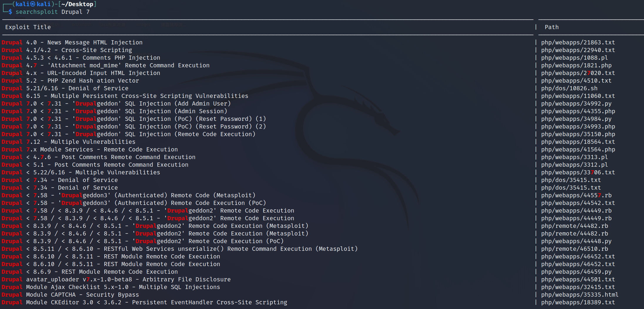Click the '~/Desktop' directory in prompt

tap(77, 4)
